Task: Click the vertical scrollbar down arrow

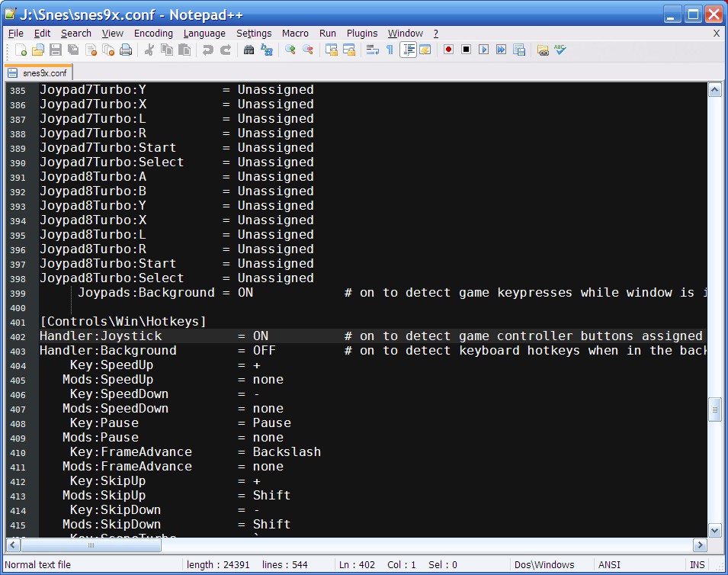Action: click(x=714, y=530)
